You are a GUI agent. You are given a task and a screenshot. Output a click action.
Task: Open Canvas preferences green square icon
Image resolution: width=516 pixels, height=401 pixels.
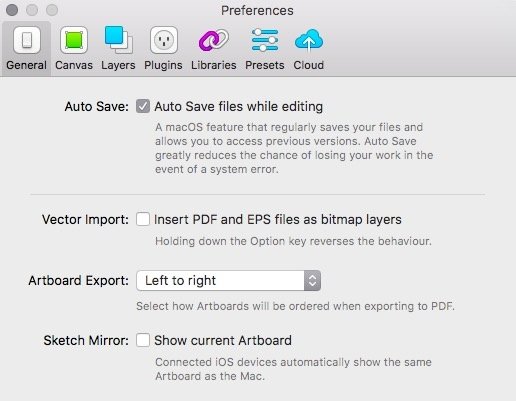click(x=74, y=40)
